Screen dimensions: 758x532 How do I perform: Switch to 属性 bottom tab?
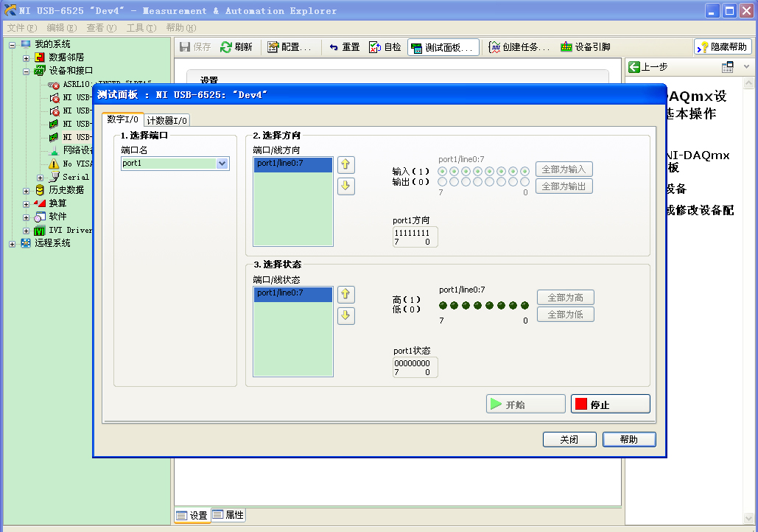tap(228, 515)
